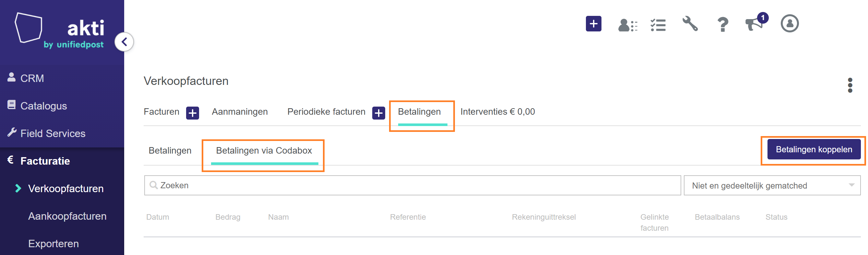Switch to the Aanmaningen tab
Viewport: 868px width, 255px height.
240,112
